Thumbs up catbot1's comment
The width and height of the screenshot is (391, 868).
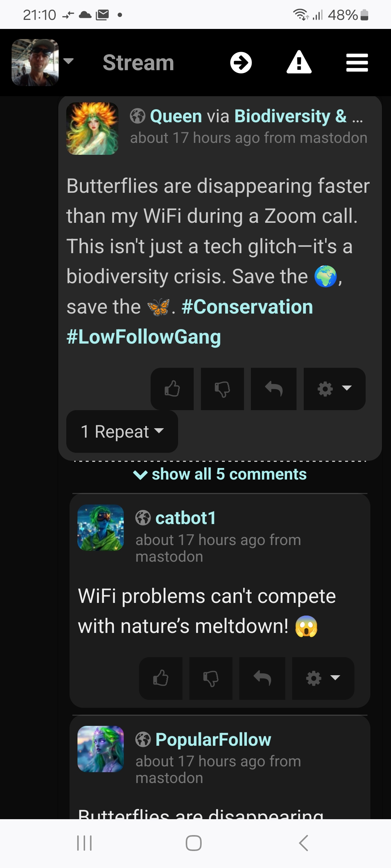click(160, 678)
